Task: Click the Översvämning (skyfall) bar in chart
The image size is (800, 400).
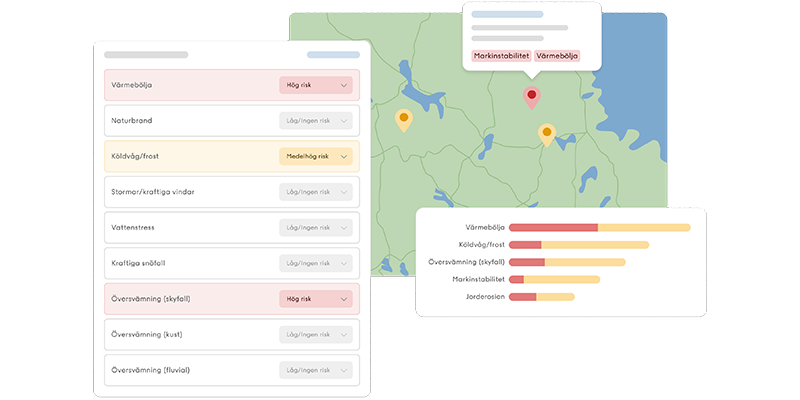Action: pyautogui.click(x=567, y=262)
